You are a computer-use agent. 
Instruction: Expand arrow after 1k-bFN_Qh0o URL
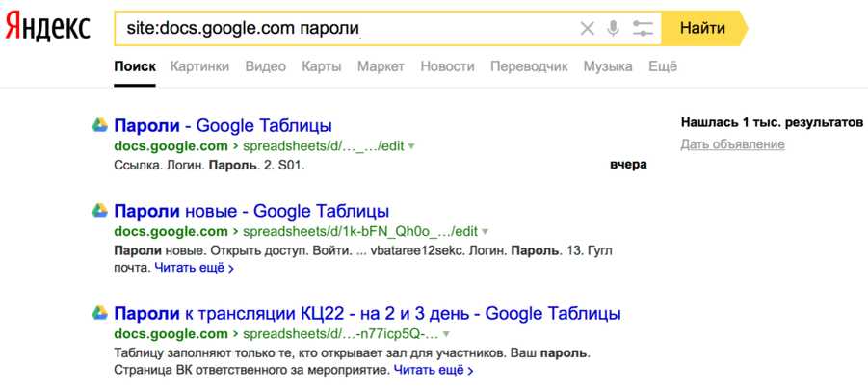[485, 231]
